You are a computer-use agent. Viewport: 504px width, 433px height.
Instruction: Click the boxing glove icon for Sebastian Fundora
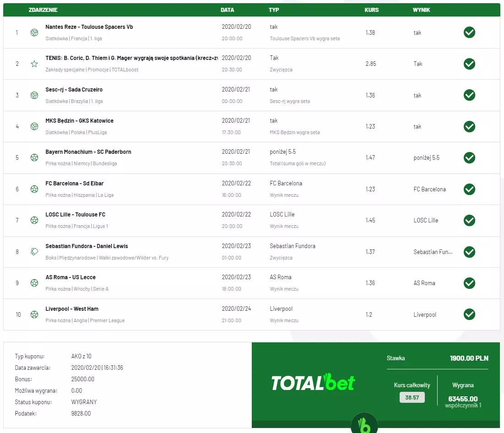click(x=34, y=252)
